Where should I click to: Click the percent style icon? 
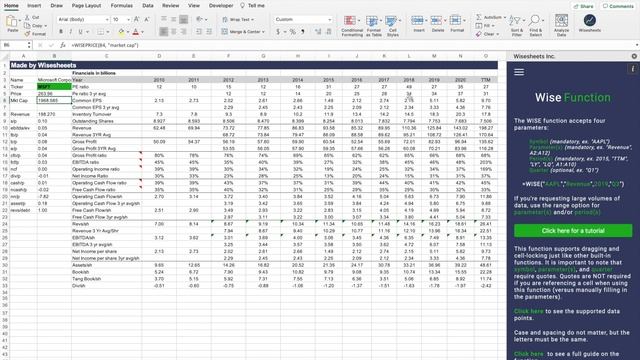pyautogui.click(x=293, y=32)
